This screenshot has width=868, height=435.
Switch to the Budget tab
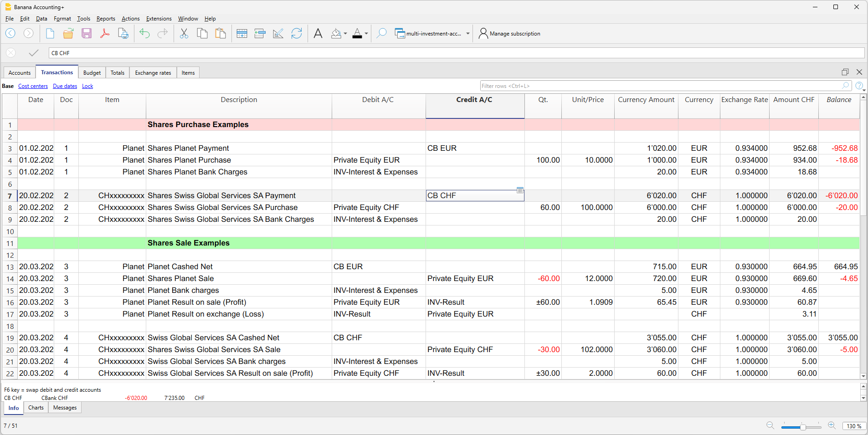[92, 73]
